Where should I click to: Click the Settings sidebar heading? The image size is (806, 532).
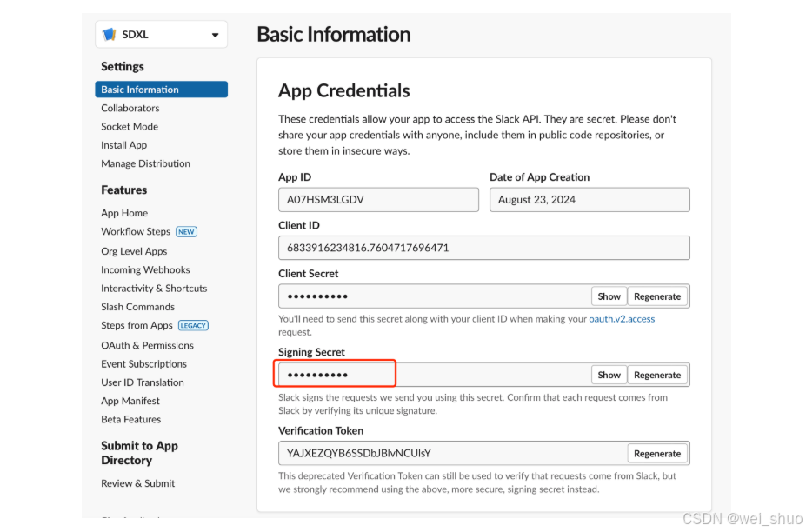tap(123, 66)
